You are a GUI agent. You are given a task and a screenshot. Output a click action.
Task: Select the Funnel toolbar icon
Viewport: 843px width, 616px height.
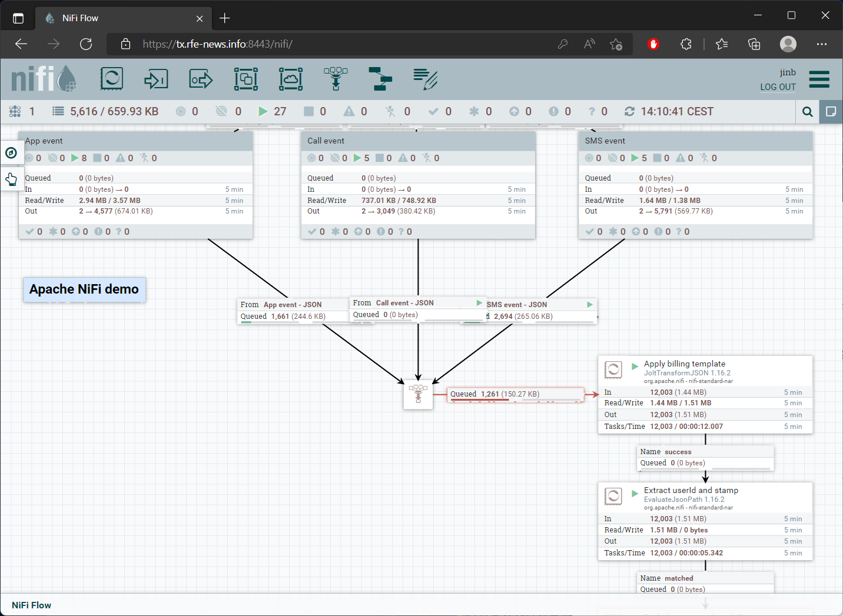(336, 79)
